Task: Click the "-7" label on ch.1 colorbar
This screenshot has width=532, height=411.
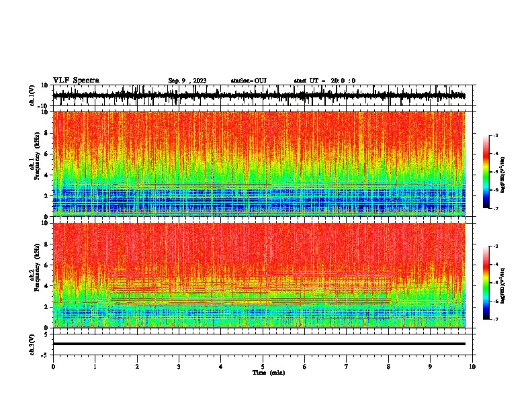Action: tap(495, 208)
